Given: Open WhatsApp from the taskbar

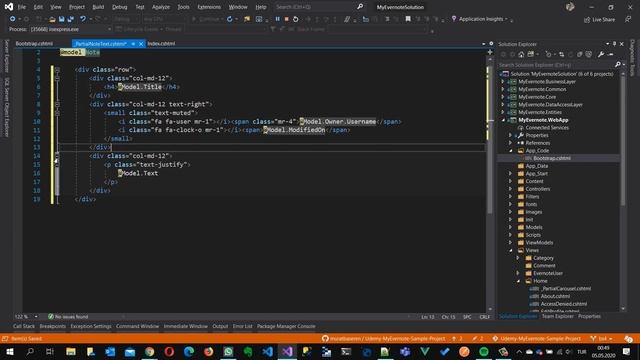Looking at the screenshot, I should 228,351.
